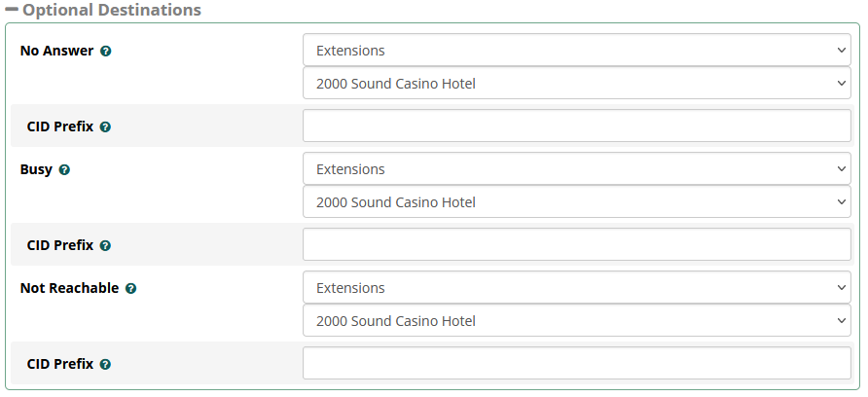Open the No Answer destination type dropdown
This screenshot has width=868, height=397.
click(x=577, y=51)
